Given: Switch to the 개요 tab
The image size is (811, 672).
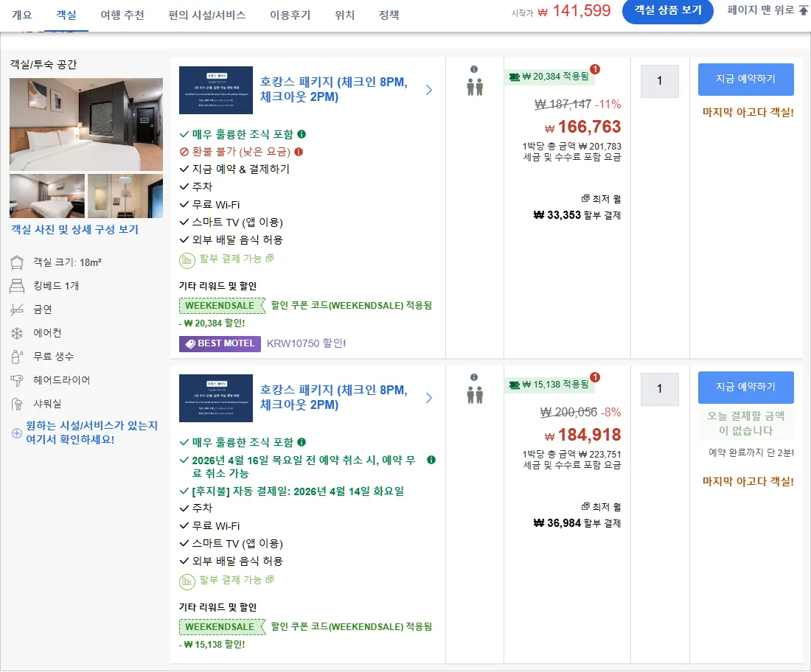Looking at the screenshot, I should [21, 15].
